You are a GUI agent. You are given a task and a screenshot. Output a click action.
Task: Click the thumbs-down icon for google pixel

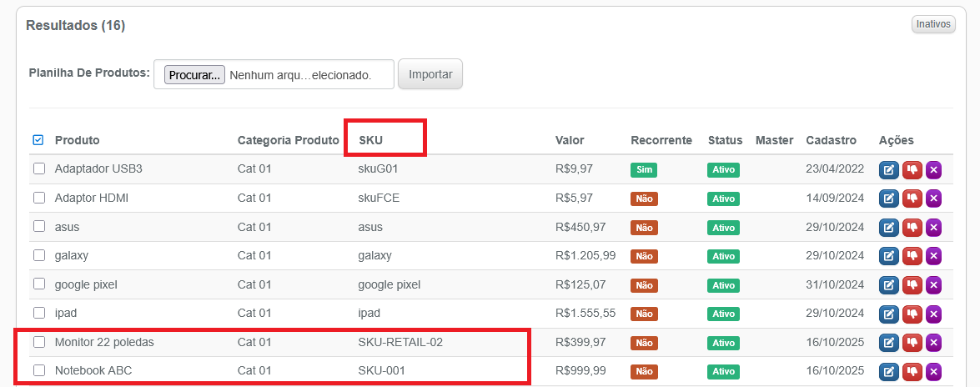pyautogui.click(x=912, y=284)
